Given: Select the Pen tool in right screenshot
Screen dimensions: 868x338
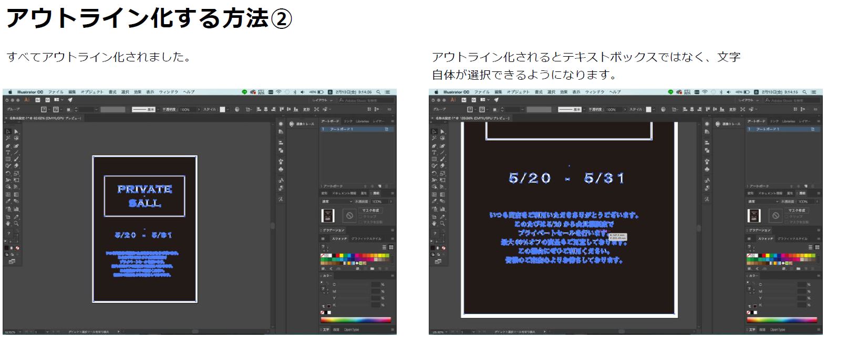Looking at the screenshot, I should click(x=435, y=145).
